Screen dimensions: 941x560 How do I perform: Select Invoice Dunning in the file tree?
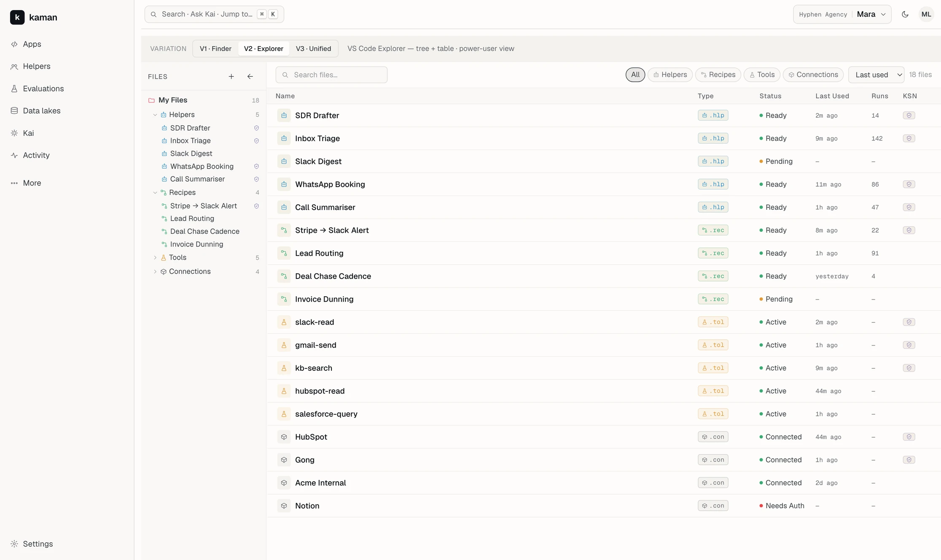click(x=196, y=244)
